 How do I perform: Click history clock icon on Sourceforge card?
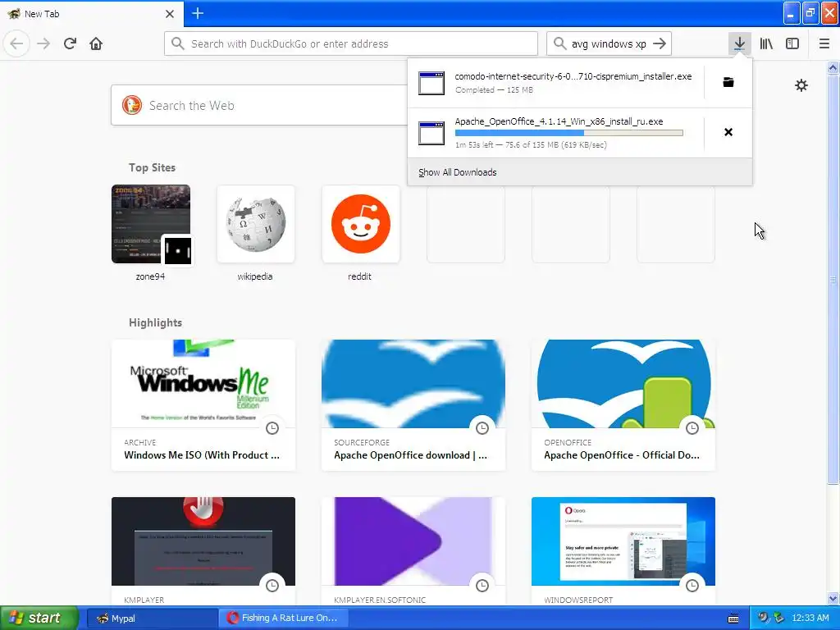click(x=482, y=428)
